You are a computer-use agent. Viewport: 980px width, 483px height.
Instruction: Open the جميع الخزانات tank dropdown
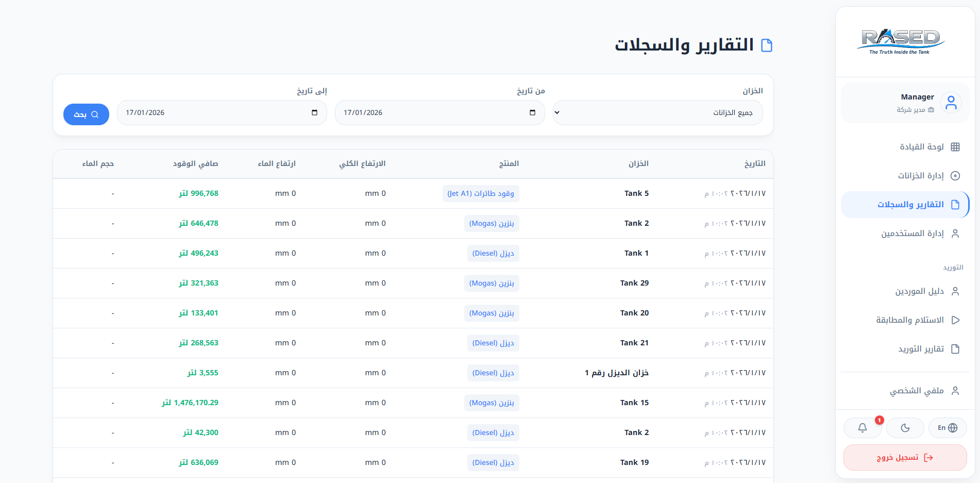(657, 113)
